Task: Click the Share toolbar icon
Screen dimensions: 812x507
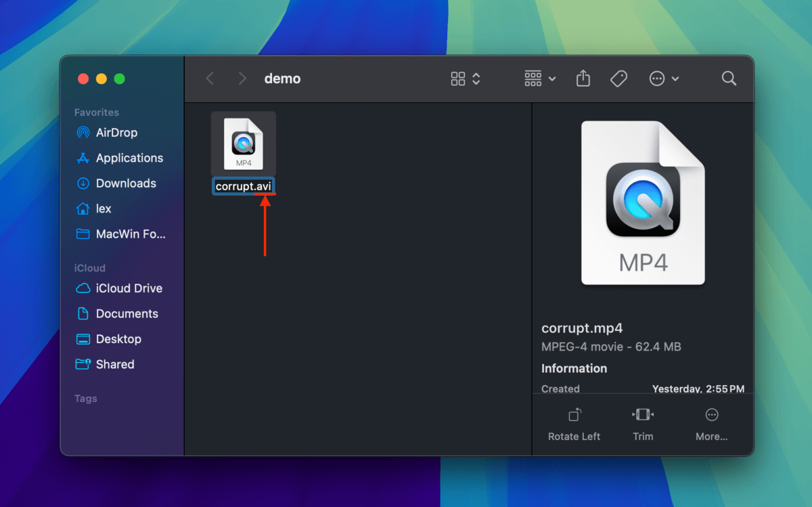Action: (x=583, y=79)
